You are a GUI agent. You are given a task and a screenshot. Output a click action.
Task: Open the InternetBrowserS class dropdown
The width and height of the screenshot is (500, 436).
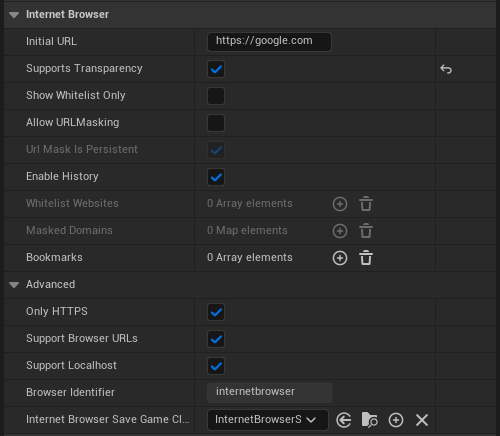pyautogui.click(x=268, y=420)
